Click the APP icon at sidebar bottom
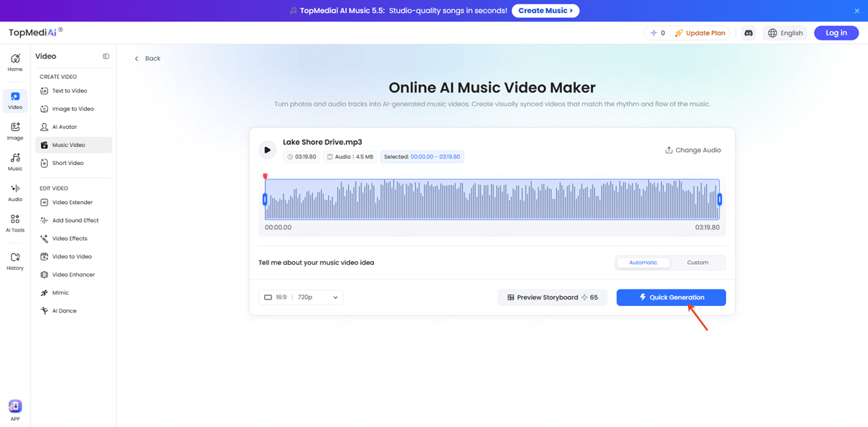The height and width of the screenshot is (427, 868). pos(15,410)
